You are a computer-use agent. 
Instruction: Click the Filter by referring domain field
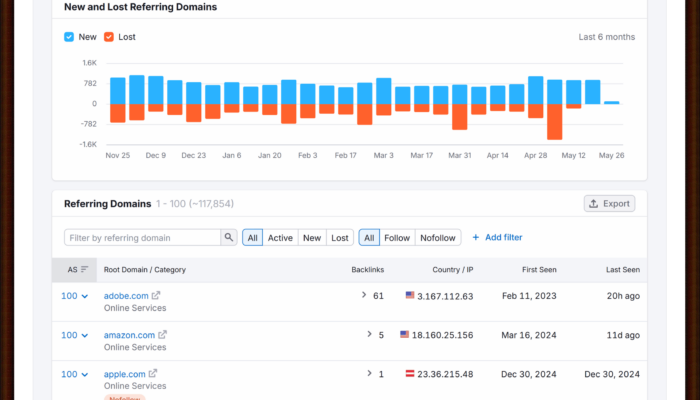point(142,238)
